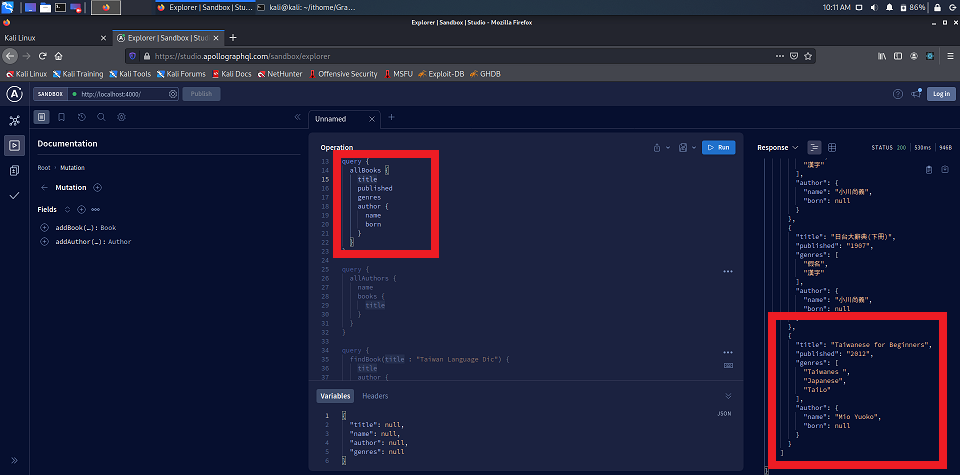Click the Log in button
The height and width of the screenshot is (475, 960).
pyautogui.click(x=942, y=94)
